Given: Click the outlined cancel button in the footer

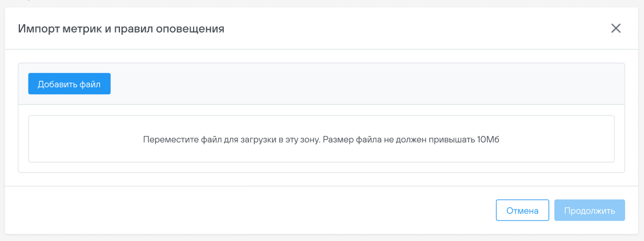Looking at the screenshot, I should 522,210.
